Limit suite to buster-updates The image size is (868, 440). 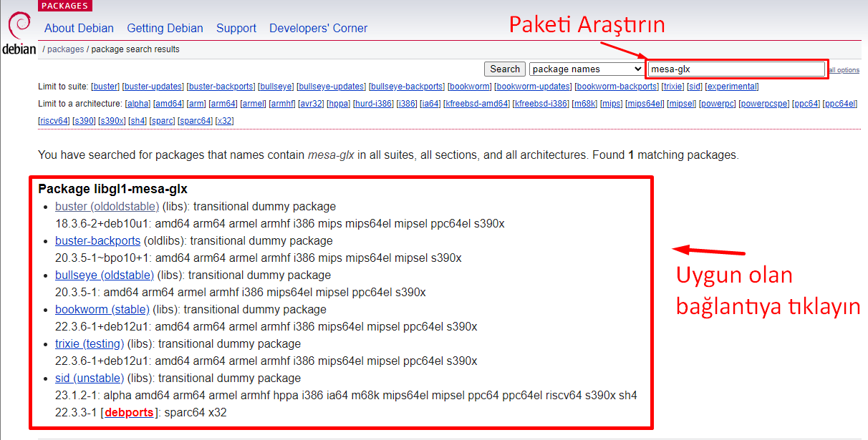click(x=153, y=87)
